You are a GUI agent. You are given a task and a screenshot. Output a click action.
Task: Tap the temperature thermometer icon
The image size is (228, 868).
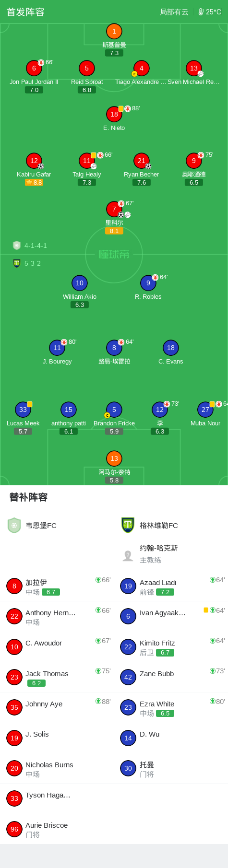point(201,12)
